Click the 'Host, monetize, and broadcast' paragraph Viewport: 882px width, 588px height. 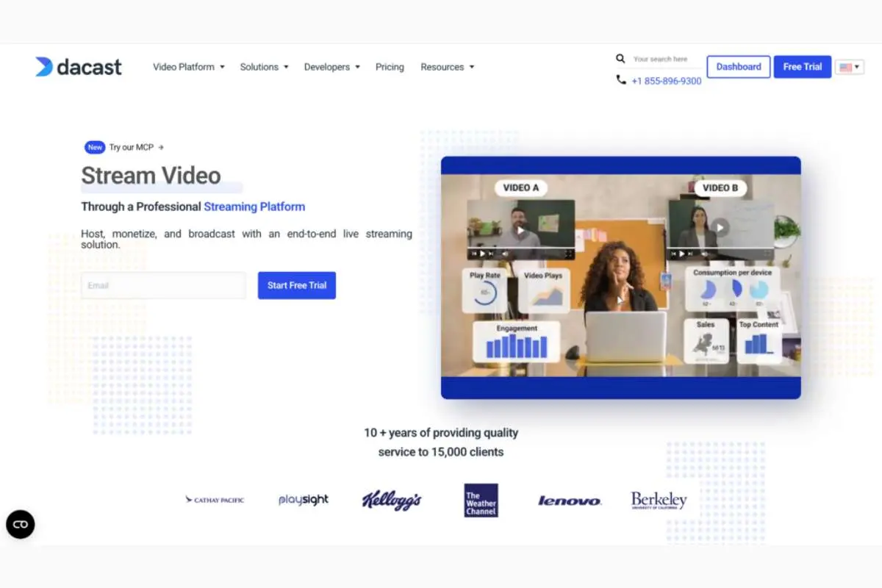(246, 239)
